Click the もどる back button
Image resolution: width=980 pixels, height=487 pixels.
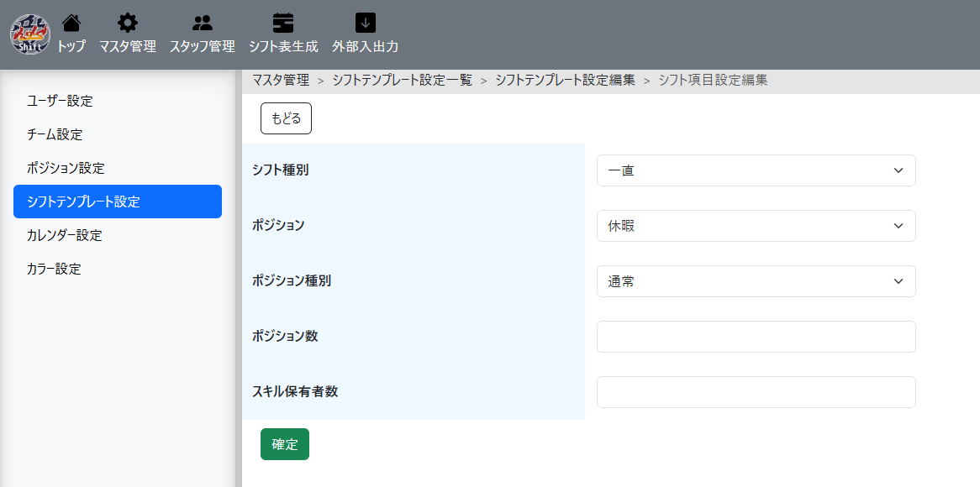pos(287,118)
